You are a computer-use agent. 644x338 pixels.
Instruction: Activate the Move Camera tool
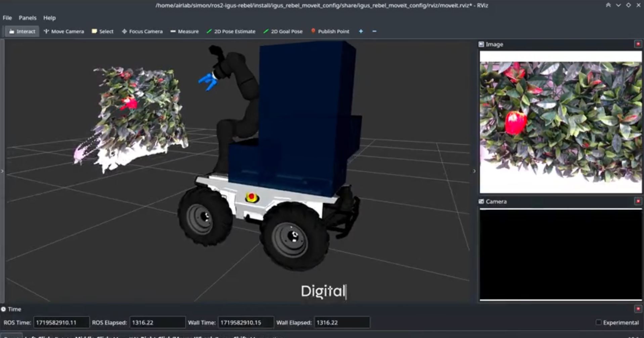click(x=64, y=32)
